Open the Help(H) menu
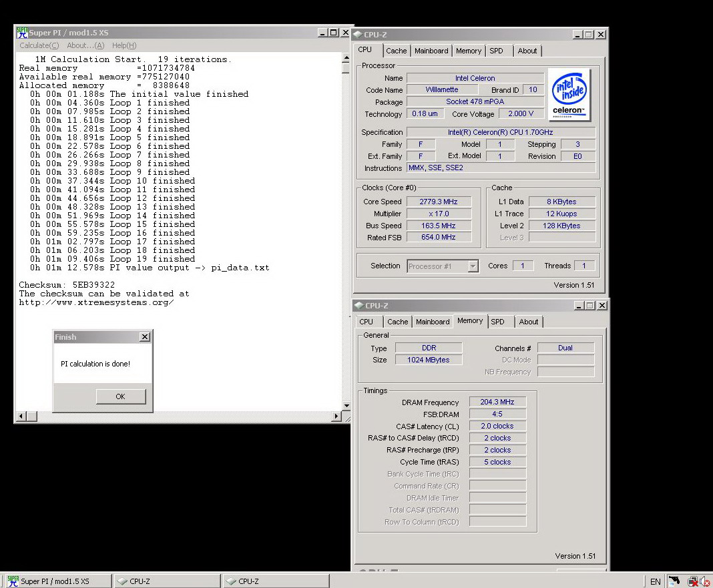This screenshot has height=588, width=713. (x=124, y=45)
